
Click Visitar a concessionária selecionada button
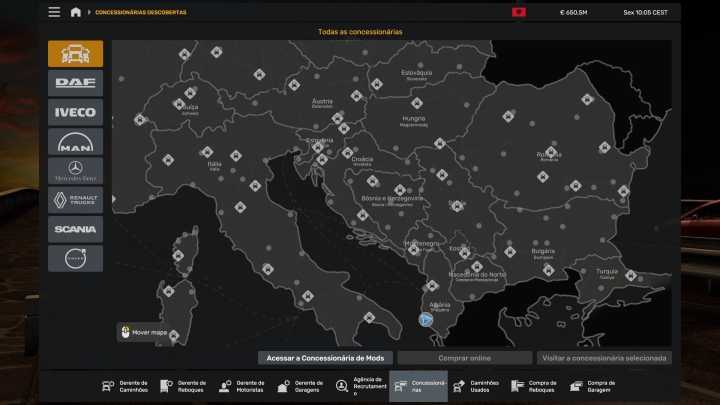[604, 358]
